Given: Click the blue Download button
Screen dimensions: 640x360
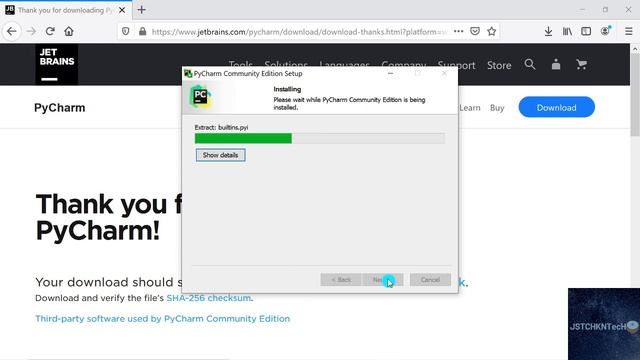Looking at the screenshot, I should pyautogui.click(x=556, y=107).
